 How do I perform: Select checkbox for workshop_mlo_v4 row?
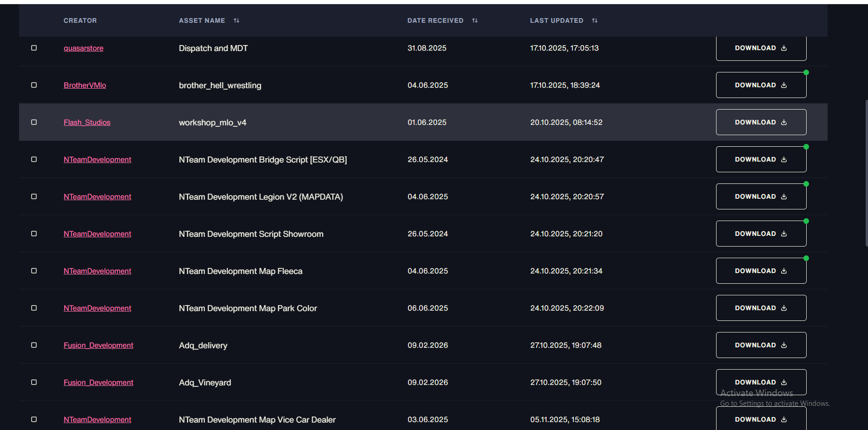point(34,122)
